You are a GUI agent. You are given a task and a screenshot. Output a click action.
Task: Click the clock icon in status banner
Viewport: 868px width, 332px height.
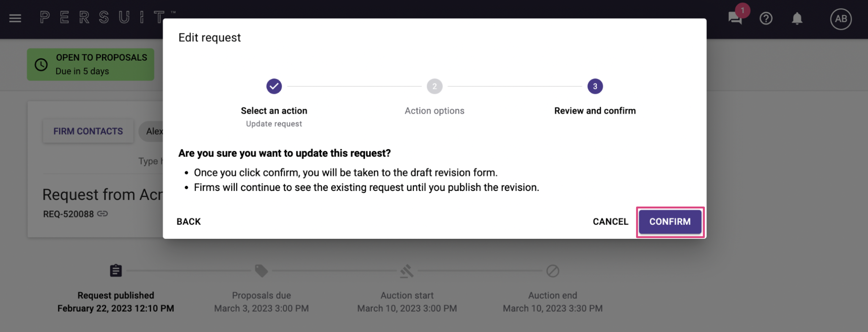41,64
